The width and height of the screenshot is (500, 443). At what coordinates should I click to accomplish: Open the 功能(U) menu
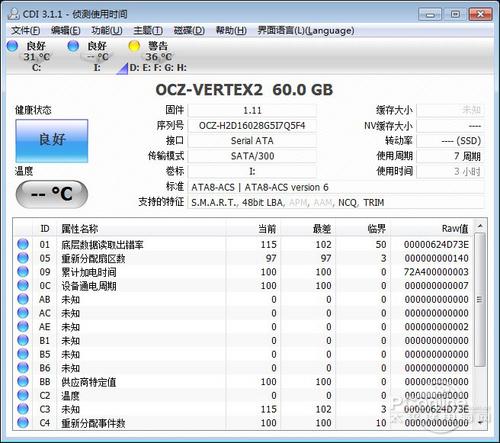click(x=107, y=31)
